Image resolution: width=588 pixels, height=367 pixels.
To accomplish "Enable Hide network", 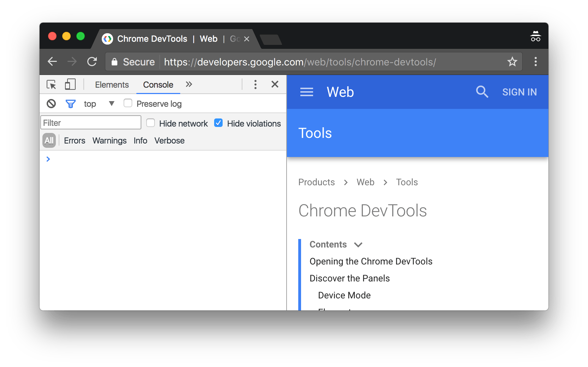I will click(151, 123).
